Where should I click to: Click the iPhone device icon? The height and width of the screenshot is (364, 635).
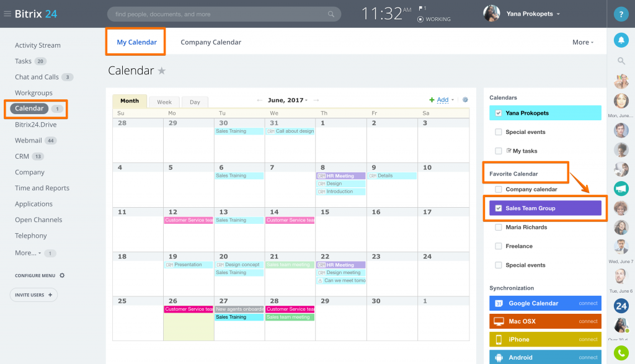coord(499,339)
